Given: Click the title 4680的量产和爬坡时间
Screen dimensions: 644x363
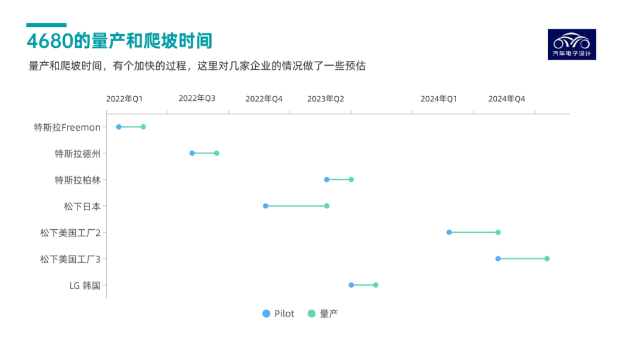Looking at the screenshot, I should pyautogui.click(x=120, y=41).
